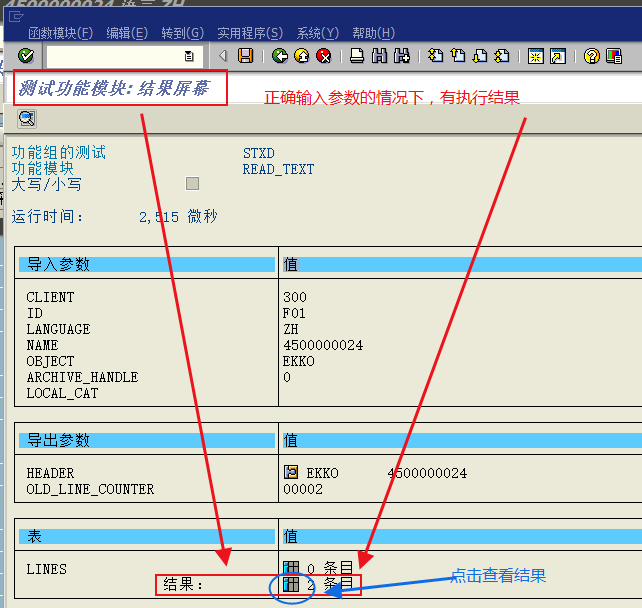Screen dimensions: 642x608
Task: Click the 结果: label
Action: point(183,584)
